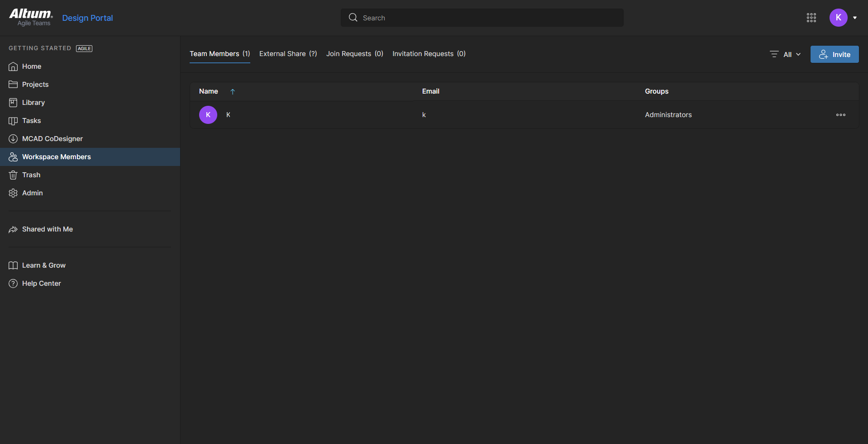Screen dimensions: 868x444
Task: Click the Home house icon
Action: click(x=13, y=66)
